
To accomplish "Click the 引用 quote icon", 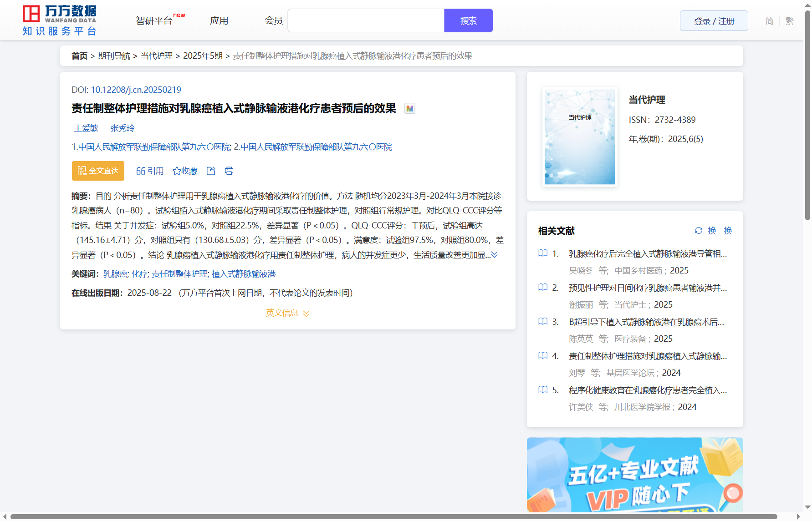I will [x=141, y=171].
